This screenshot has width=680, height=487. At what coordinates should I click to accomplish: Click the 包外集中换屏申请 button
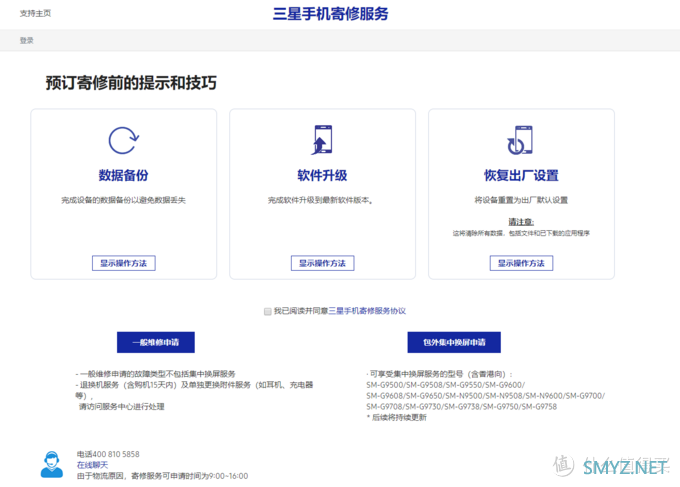tap(454, 342)
